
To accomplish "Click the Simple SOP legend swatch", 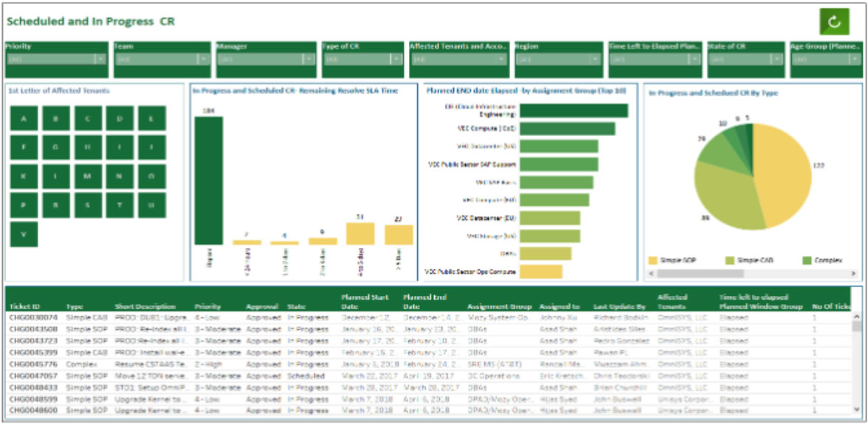I will coord(653,260).
